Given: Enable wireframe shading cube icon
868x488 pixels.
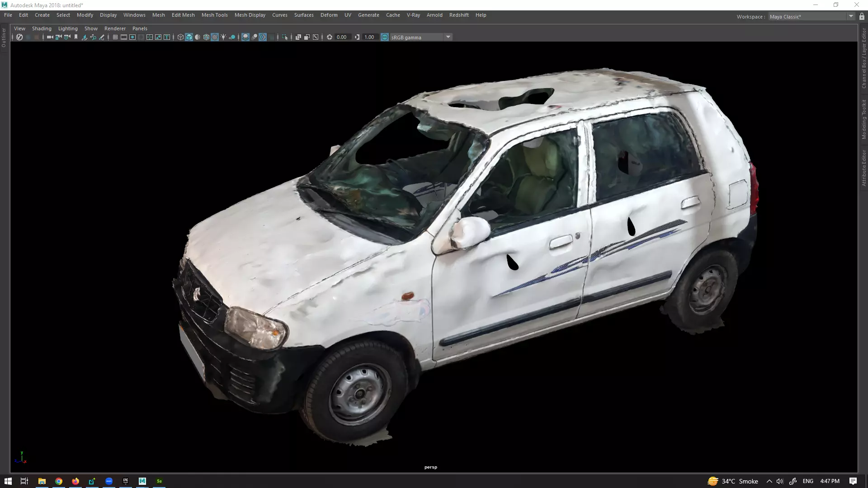Looking at the screenshot, I should [x=180, y=37].
